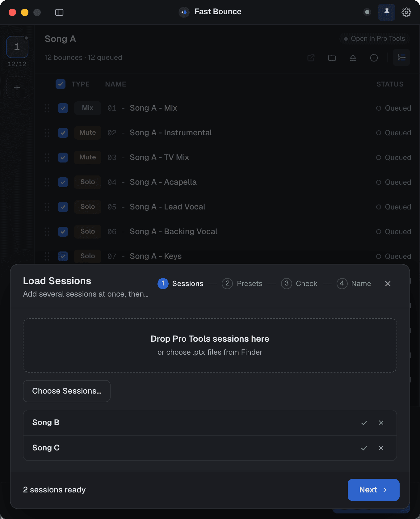This screenshot has width=420, height=519.
Task: Open the folder icon for Song A
Action: point(332,58)
